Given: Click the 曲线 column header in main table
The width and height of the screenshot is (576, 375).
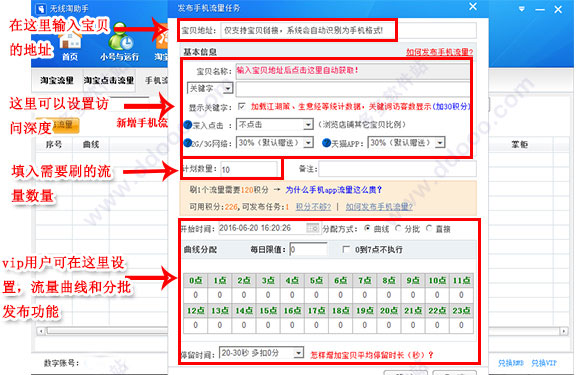Looking at the screenshot, I should [x=91, y=145].
